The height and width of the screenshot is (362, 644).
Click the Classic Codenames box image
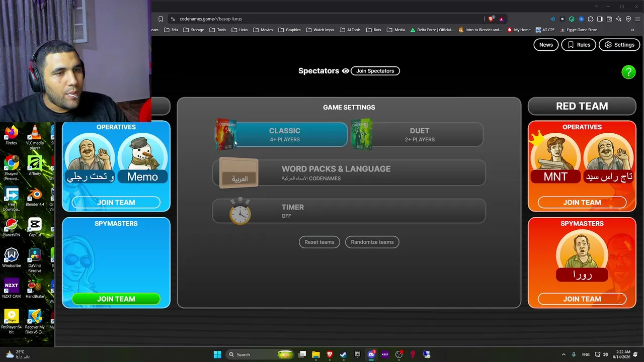click(x=226, y=134)
